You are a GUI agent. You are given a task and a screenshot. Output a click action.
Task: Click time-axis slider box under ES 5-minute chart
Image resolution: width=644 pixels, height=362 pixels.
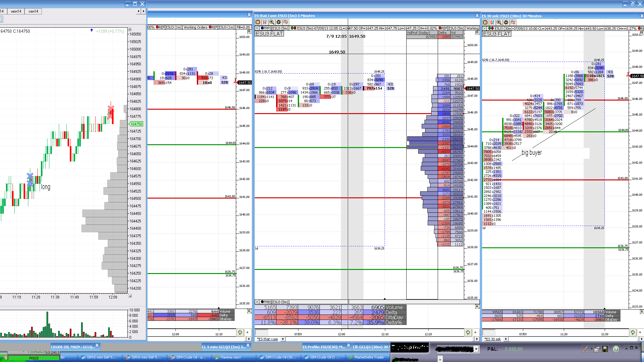[x=262, y=332]
